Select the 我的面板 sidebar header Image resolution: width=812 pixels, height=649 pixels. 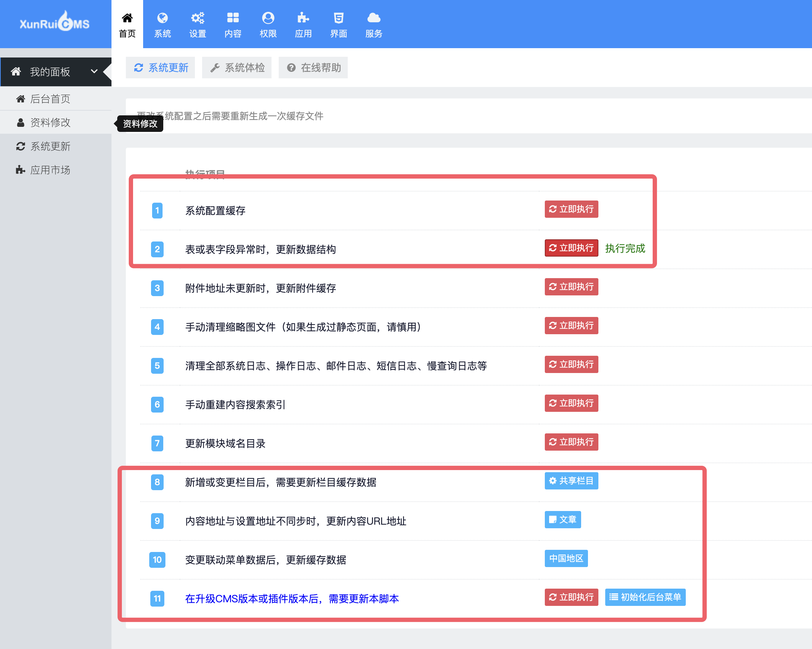56,72
